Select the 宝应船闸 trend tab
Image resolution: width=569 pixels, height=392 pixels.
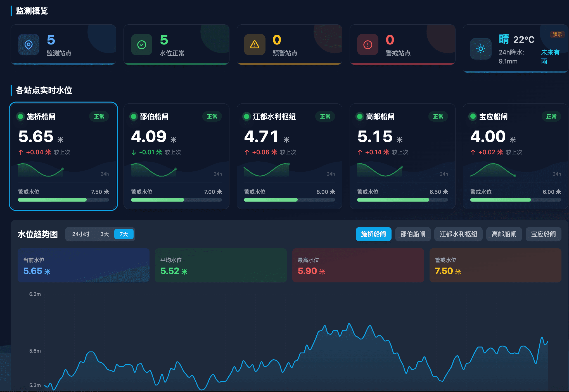click(x=543, y=234)
